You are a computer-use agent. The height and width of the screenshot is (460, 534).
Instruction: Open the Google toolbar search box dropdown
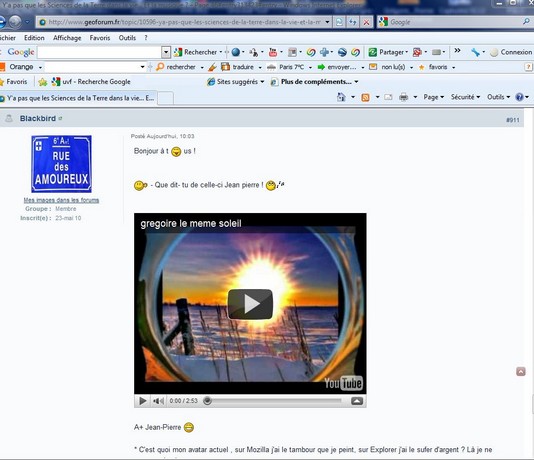click(x=166, y=52)
